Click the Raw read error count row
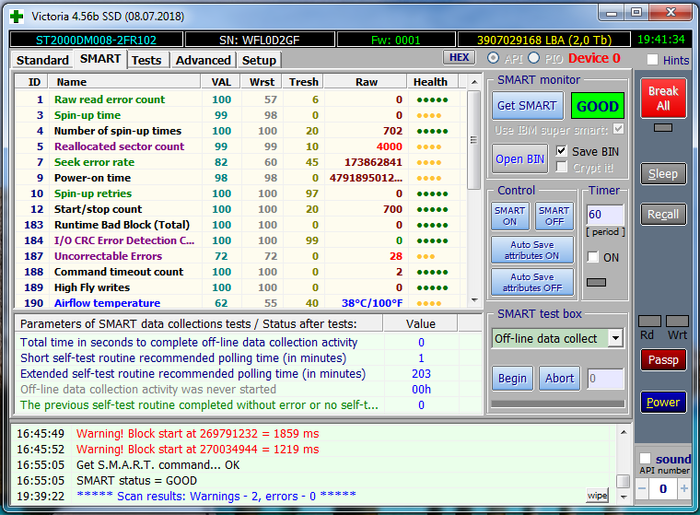Screen dimensions: 700x515 pos(241,100)
